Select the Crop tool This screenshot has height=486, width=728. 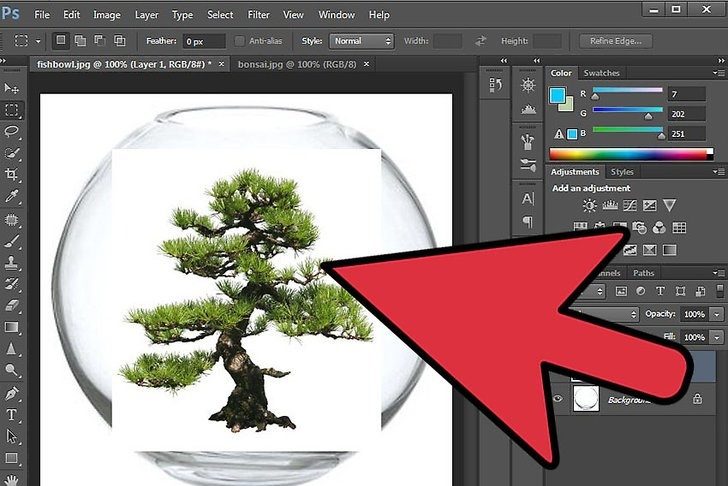coord(12,175)
